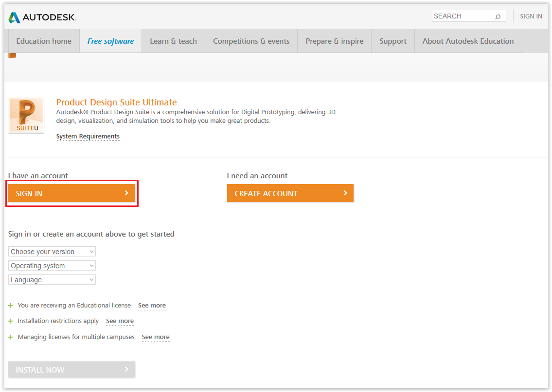552x392 pixels.
Task: Expand Educational license plus icon
Action: pyautogui.click(x=11, y=306)
